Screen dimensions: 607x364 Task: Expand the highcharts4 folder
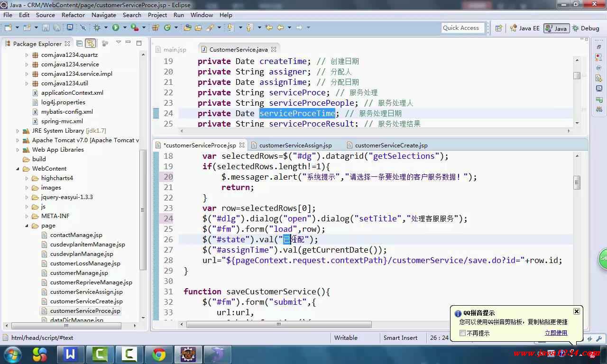point(27,178)
